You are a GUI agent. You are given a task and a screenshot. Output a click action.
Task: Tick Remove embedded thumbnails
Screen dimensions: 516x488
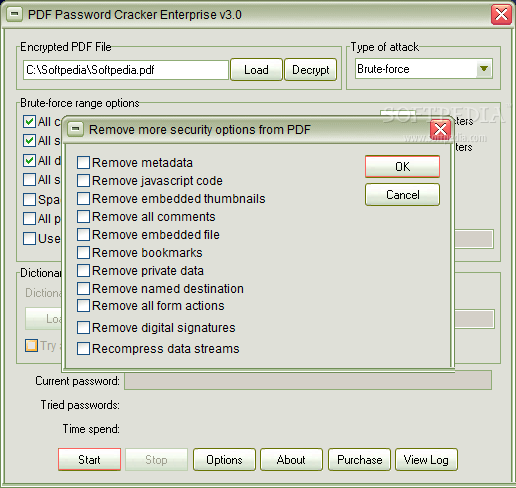pos(83,199)
